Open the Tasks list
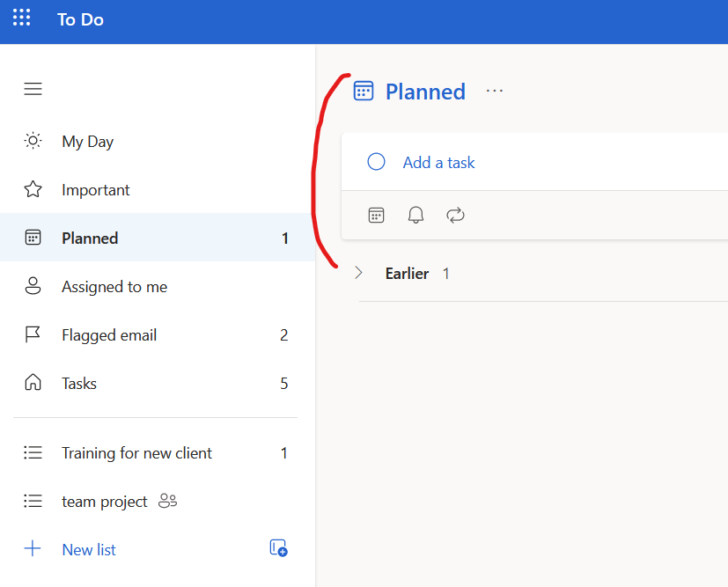The height and width of the screenshot is (587, 728). [158, 383]
